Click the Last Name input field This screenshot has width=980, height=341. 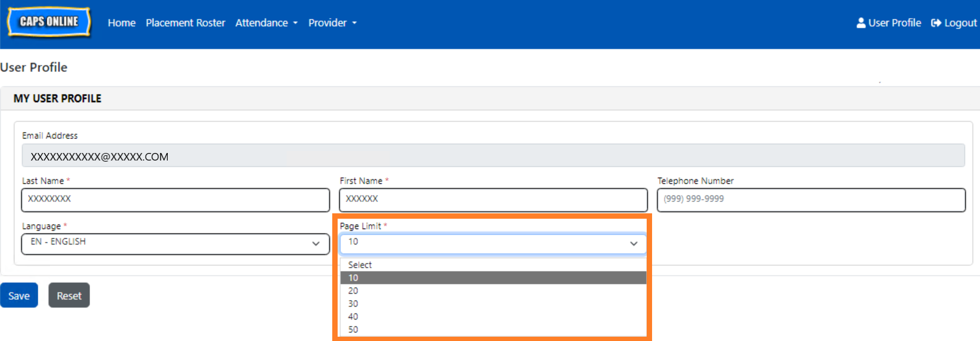click(175, 199)
